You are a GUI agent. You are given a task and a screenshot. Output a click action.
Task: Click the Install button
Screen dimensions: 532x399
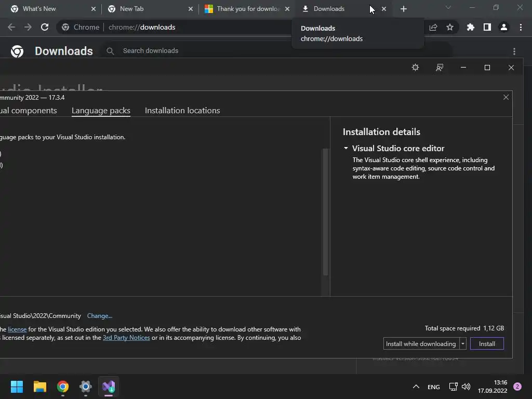[487, 344]
